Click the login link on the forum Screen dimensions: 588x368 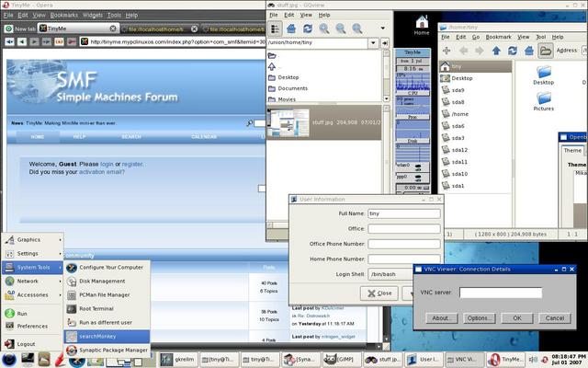[x=107, y=164]
